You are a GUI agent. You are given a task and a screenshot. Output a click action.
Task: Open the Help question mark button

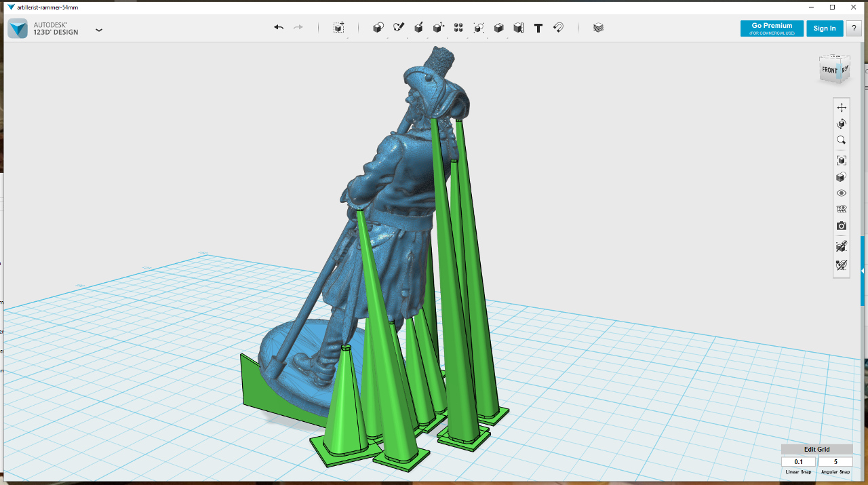[854, 28]
